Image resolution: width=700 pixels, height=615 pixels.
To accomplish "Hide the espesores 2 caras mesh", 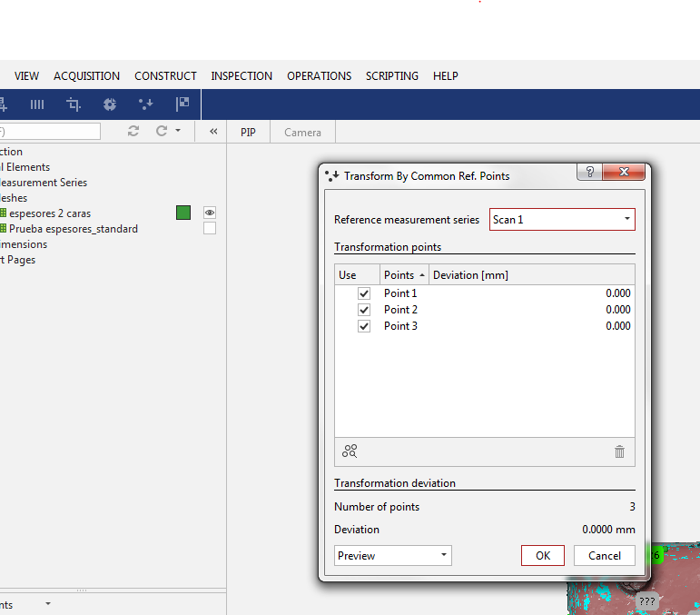I will [210, 213].
